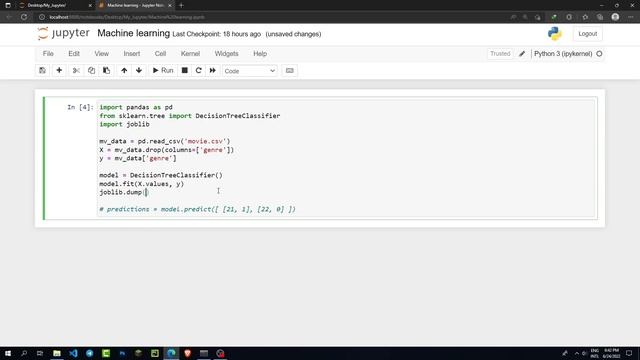Insert a cell below with plus icon
Viewport: 640px width, 360px height.
pos(59,71)
